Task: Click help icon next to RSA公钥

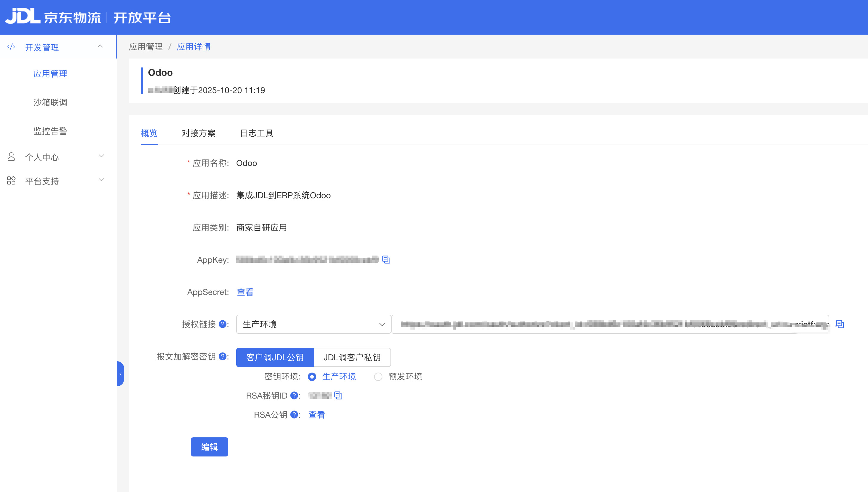Action: click(x=294, y=415)
